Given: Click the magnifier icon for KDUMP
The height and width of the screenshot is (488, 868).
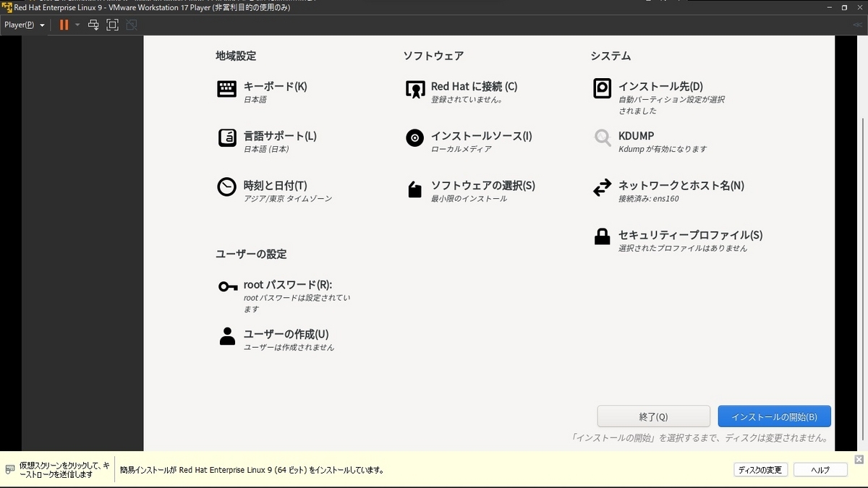Looking at the screenshot, I should pos(602,138).
